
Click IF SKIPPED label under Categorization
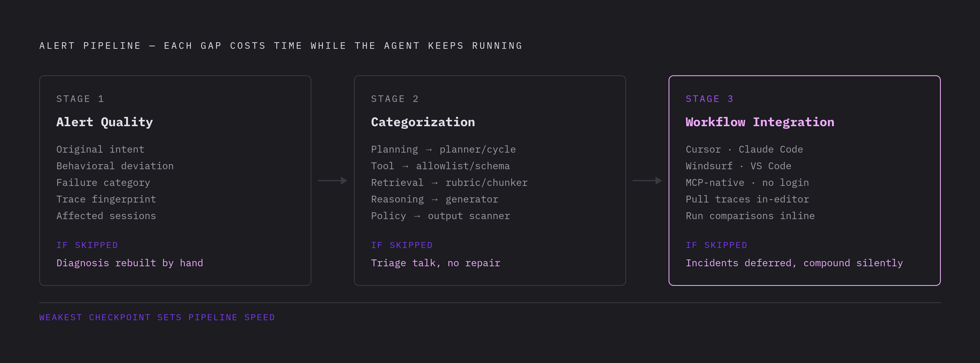(x=402, y=245)
